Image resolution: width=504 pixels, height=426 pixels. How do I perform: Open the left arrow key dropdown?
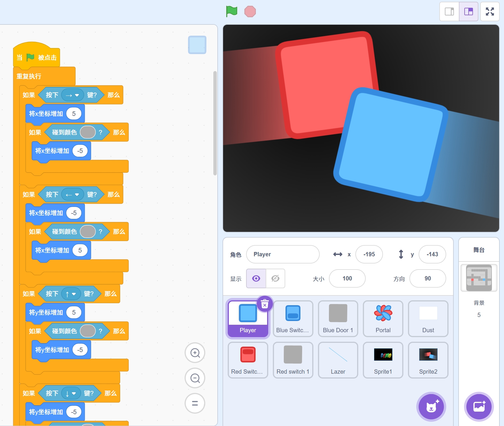pyautogui.click(x=76, y=195)
